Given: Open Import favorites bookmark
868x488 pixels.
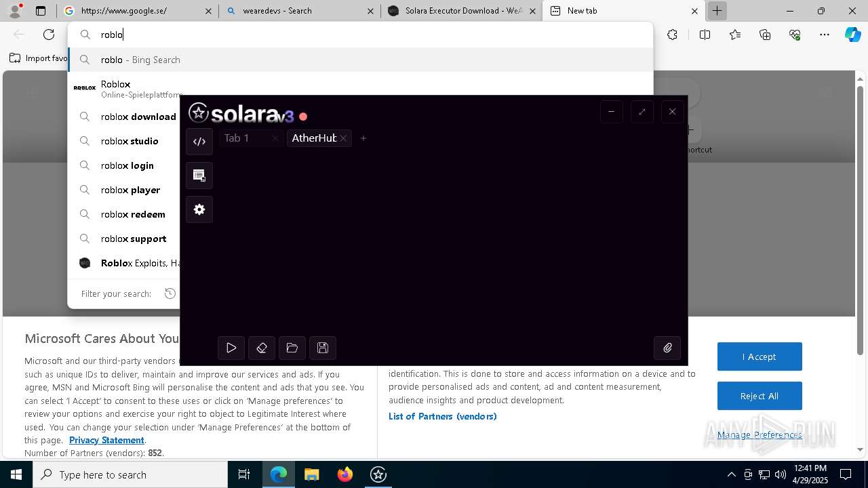Looking at the screenshot, I should tap(39, 58).
